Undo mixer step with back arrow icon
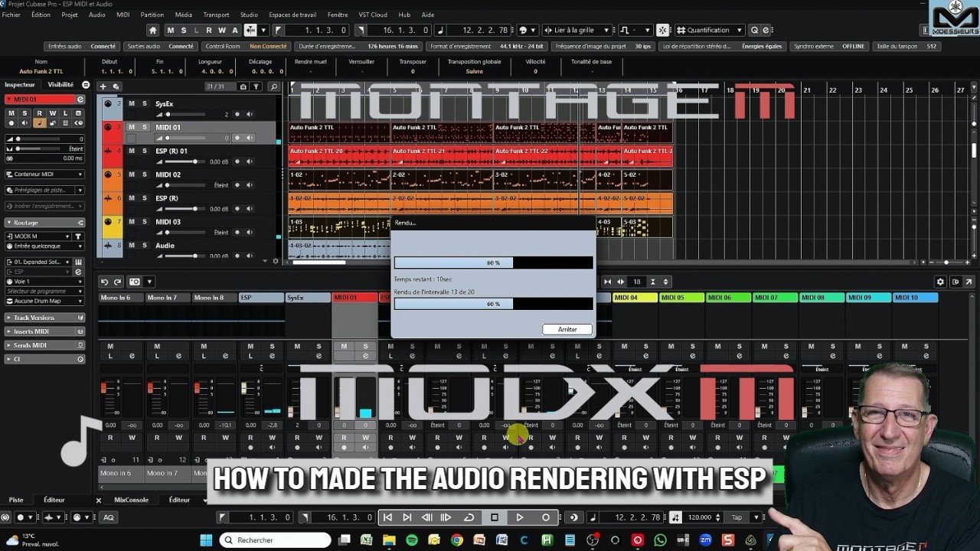The width and height of the screenshot is (980, 551). (x=105, y=282)
